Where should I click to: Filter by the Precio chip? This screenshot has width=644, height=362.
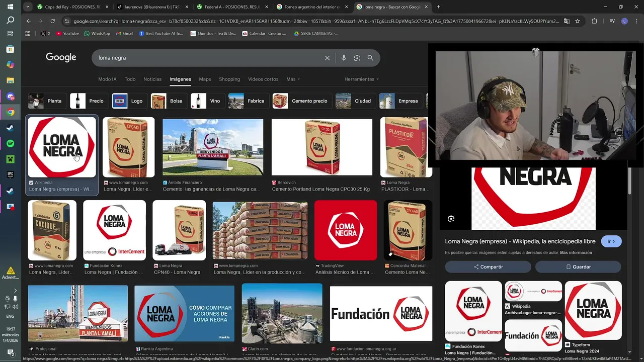coord(89,101)
